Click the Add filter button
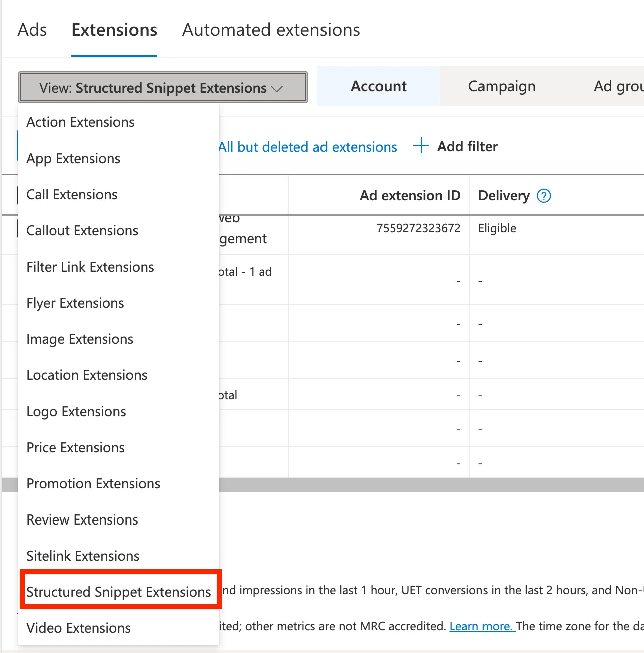 [455, 146]
